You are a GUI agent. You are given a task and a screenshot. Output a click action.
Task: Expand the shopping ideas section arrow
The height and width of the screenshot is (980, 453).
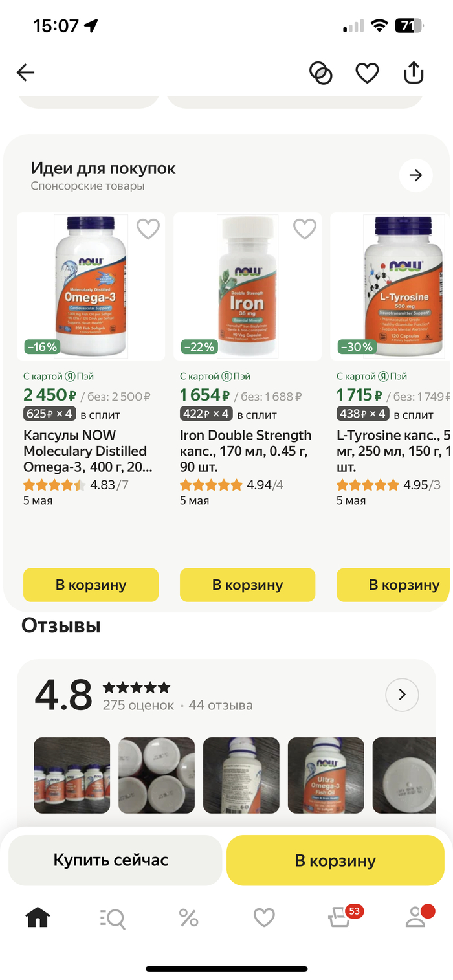[416, 175]
